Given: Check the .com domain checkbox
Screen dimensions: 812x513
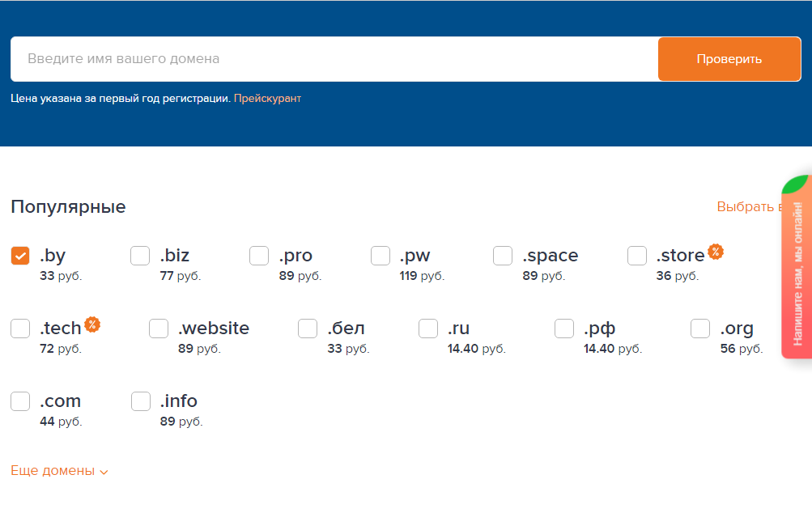Looking at the screenshot, I should (x=20, y=401).
